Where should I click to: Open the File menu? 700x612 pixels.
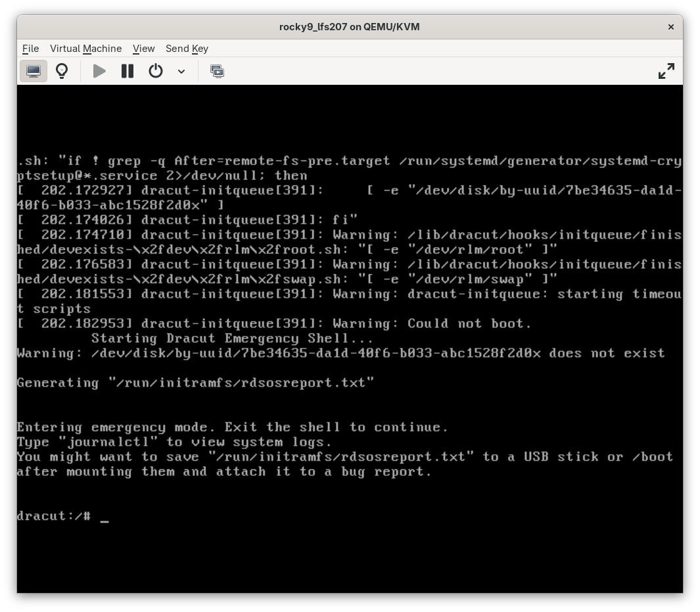pos(30,49)
